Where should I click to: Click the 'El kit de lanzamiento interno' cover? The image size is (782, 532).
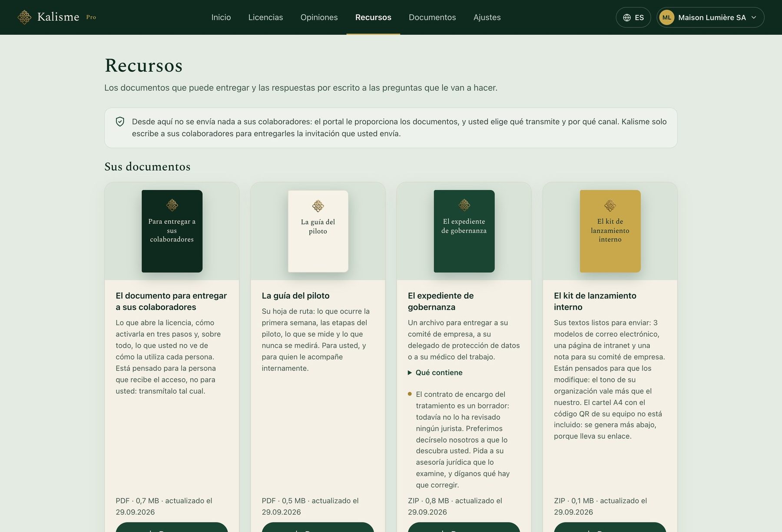[610, 231]
